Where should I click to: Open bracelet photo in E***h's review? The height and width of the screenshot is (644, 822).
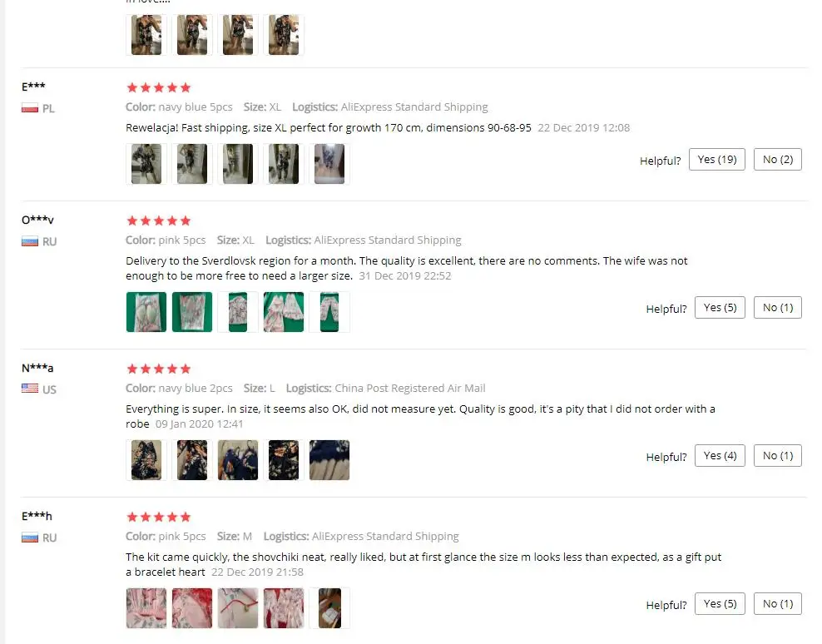tap(238, 608)
